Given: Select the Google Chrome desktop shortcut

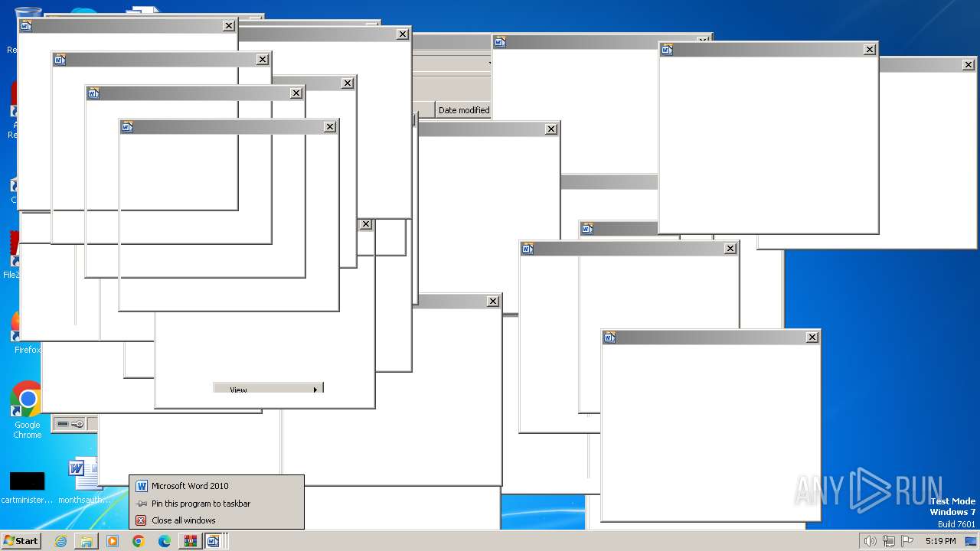Looking at the screenshot, I should click(27, 410).
